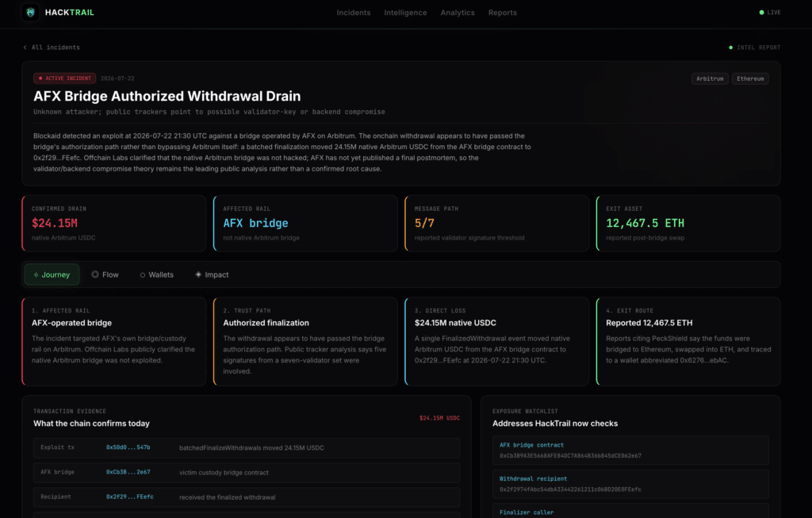Click the Arbitrum chain tag
The image size is (812, 518).
[x=710, y=79]
